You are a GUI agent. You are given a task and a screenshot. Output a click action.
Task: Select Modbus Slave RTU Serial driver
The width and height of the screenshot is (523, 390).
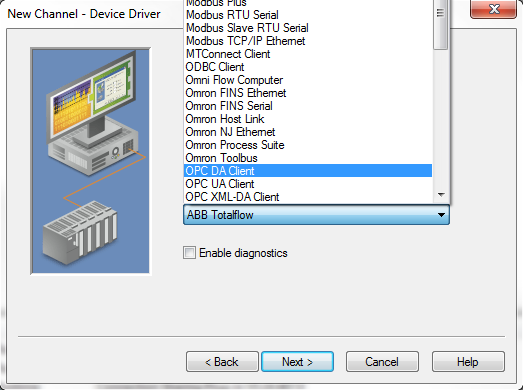(308, 28)
